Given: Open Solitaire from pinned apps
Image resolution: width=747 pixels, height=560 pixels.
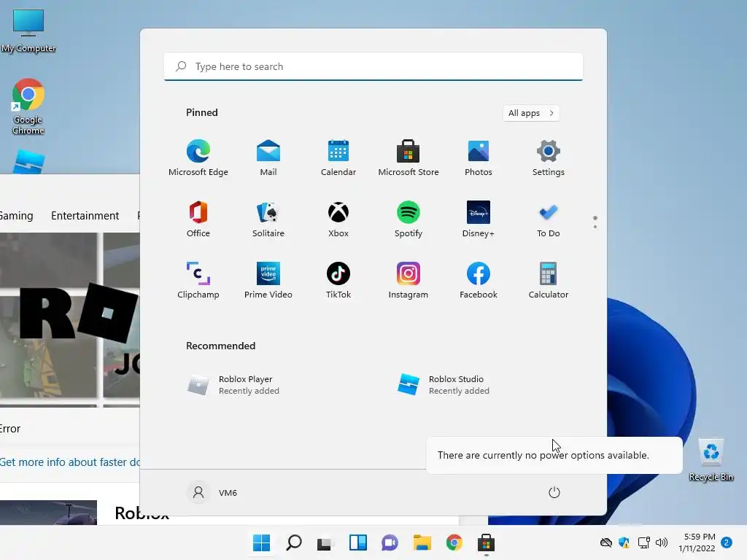Looking at the screenshot, I should tap(268, 219).
